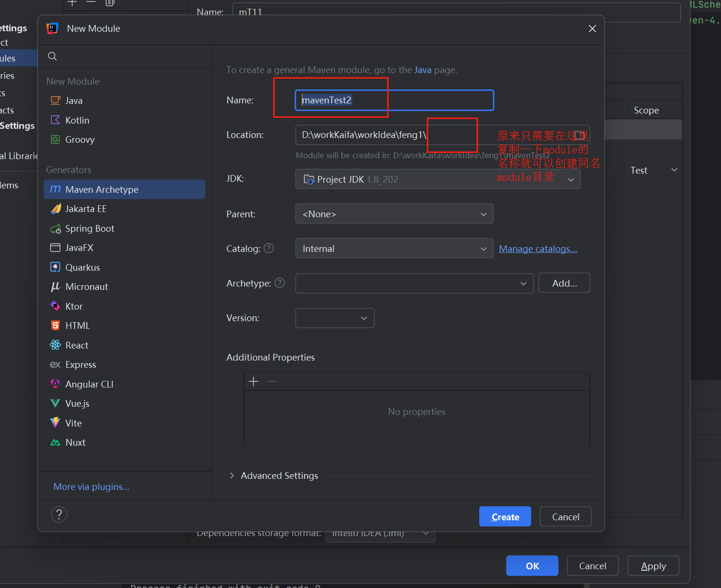
Task: Click the Archetype help question mark
Action: coord(280,283)
